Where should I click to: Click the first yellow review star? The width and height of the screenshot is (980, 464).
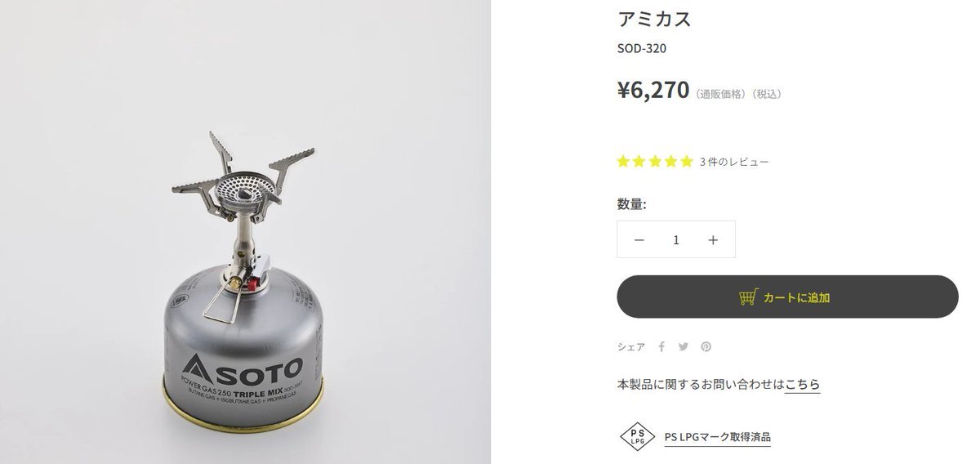click(x=624, y=162)
